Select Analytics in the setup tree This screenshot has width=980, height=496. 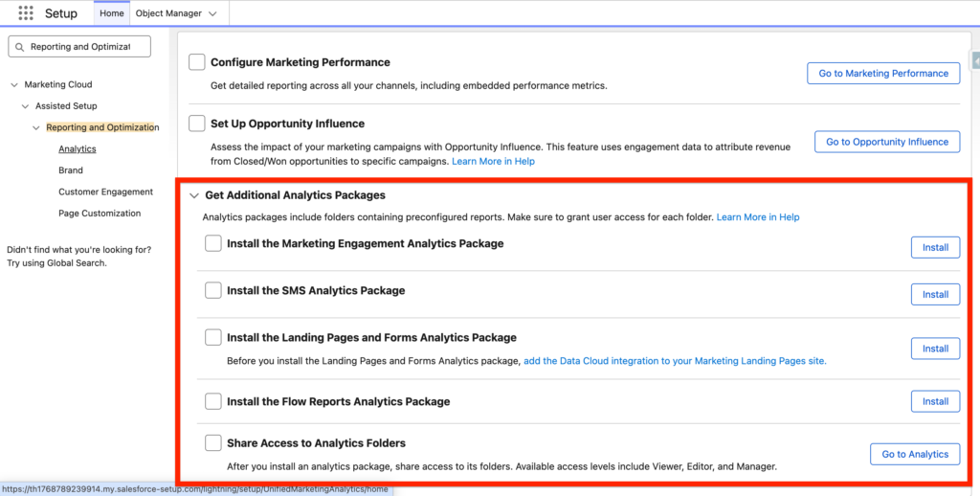[77, 148]
